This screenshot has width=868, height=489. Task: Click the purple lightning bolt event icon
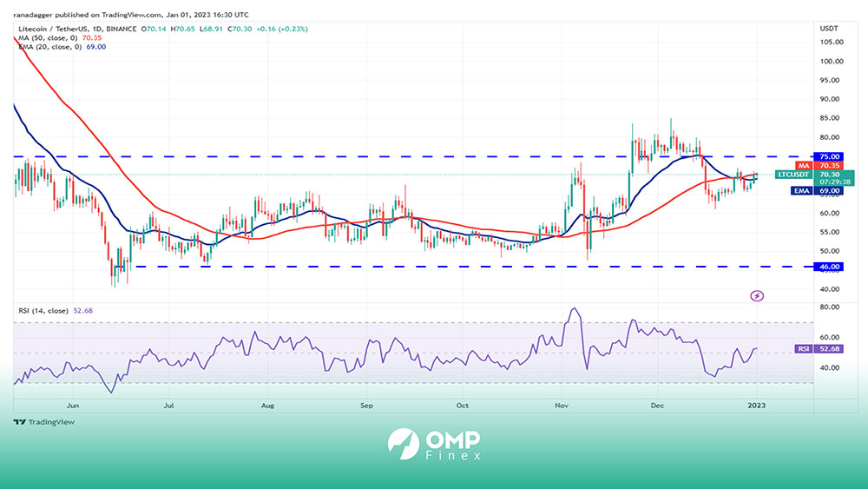tap(757, 296)
